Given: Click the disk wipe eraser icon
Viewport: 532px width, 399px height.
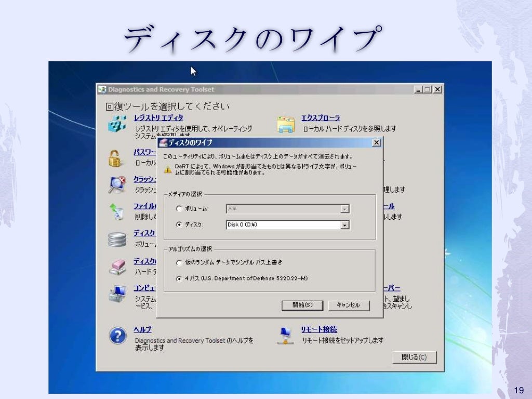Looking at the screenshot, I should point(117,268).
